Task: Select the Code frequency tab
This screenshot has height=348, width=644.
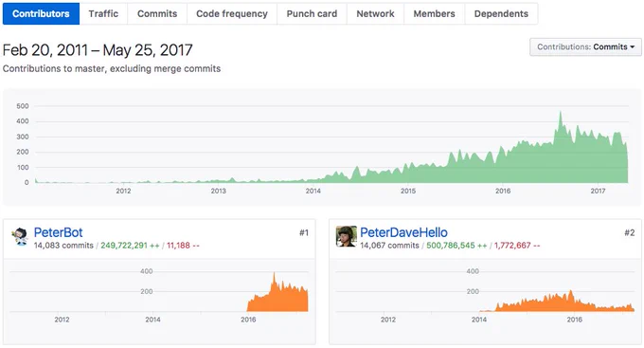Action: tap(232, 13)
